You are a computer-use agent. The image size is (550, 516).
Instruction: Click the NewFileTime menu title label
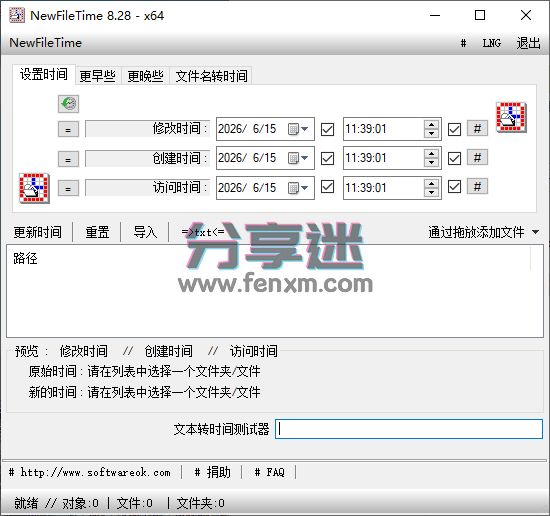[46, 43]
